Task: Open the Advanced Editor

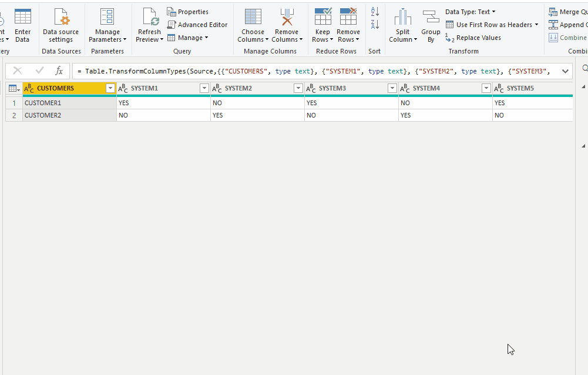Action: [x=197, y=25]
